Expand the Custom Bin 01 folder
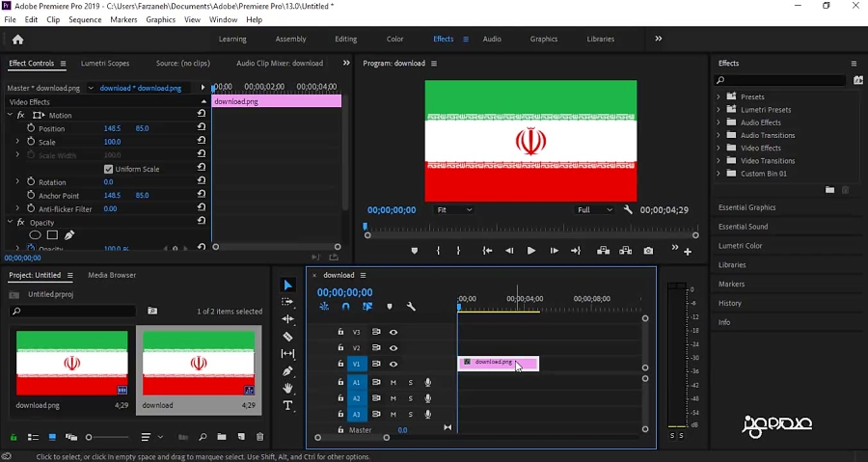The height and width of the screenshot is (462, 868). (x=719, y=174)
